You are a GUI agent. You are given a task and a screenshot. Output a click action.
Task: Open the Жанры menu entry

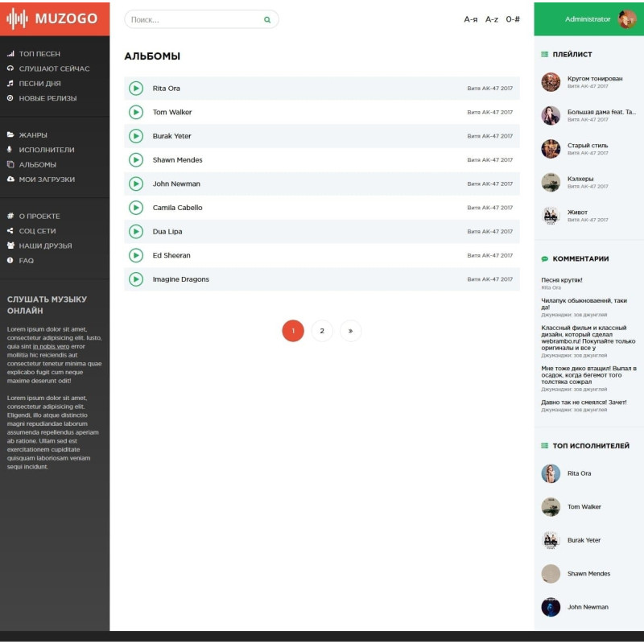[x=33, y=135]
